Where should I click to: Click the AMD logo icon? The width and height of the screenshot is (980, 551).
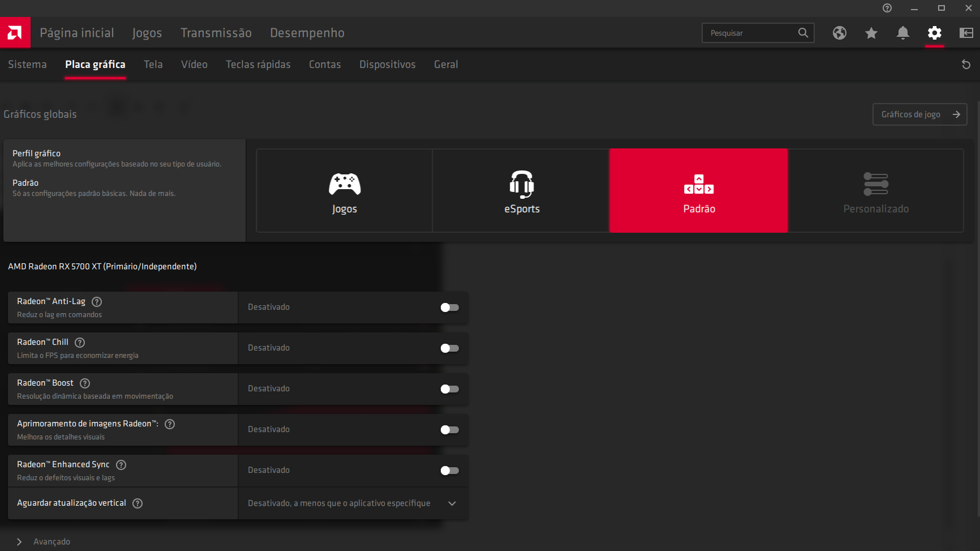pos(15,33)
